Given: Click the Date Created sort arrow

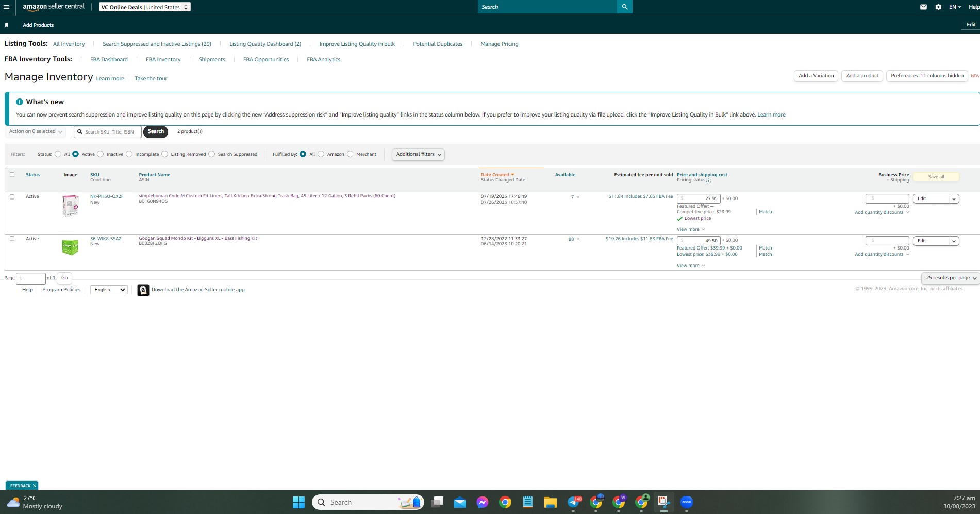Looking at the screenshot, I should pyautogui.click(x=512, y=175).
